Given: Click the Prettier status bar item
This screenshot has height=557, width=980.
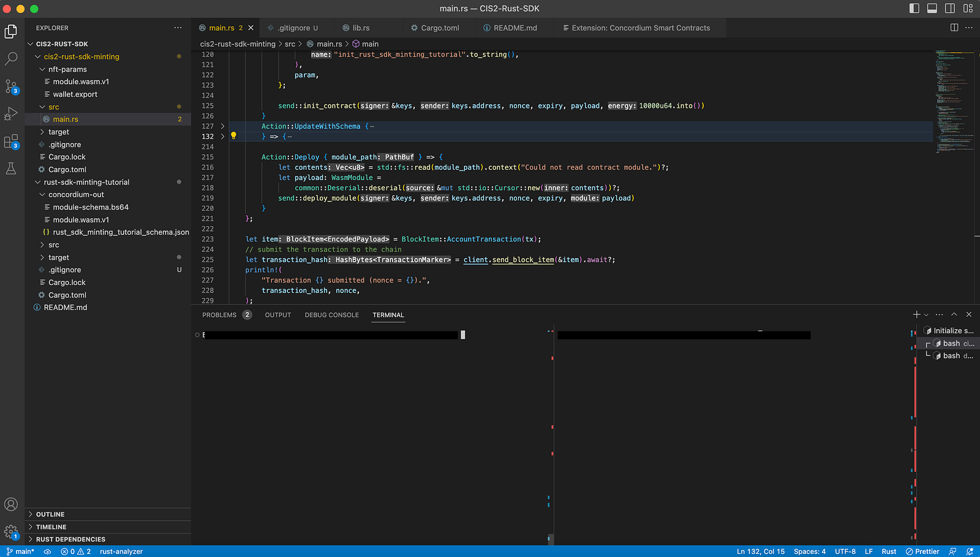Looking at the screenshot, I should tap(922, 551).
